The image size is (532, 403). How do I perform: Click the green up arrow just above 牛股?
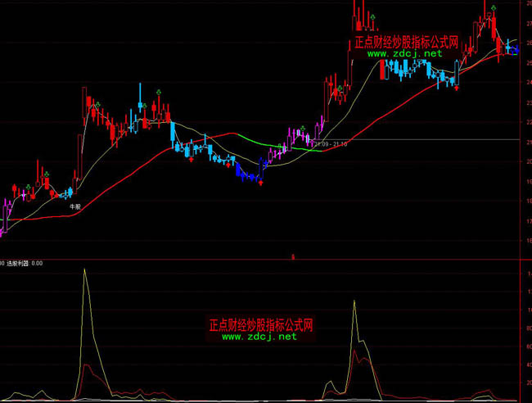pyautogui.click(x=47, y=174)
